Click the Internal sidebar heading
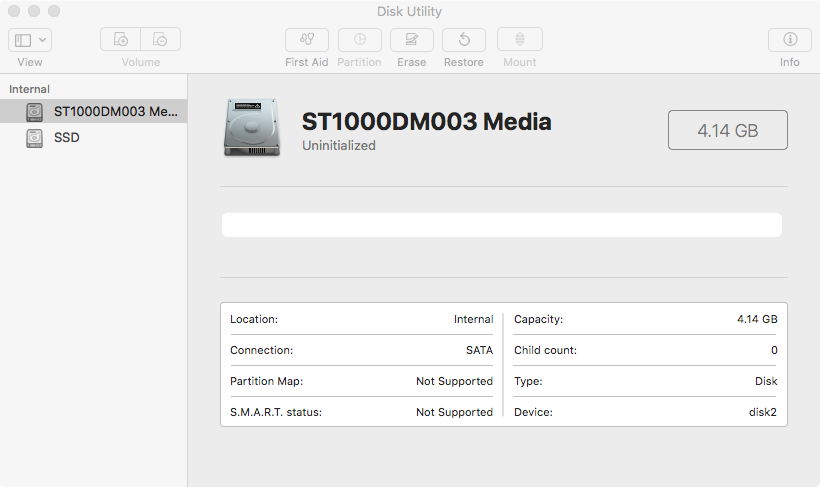 pos(29,89)
